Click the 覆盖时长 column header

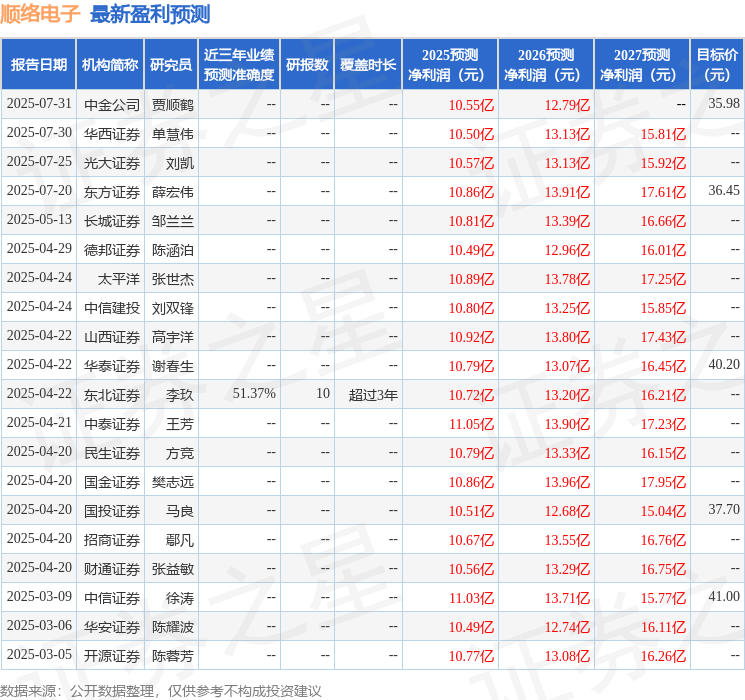point(368,64)
